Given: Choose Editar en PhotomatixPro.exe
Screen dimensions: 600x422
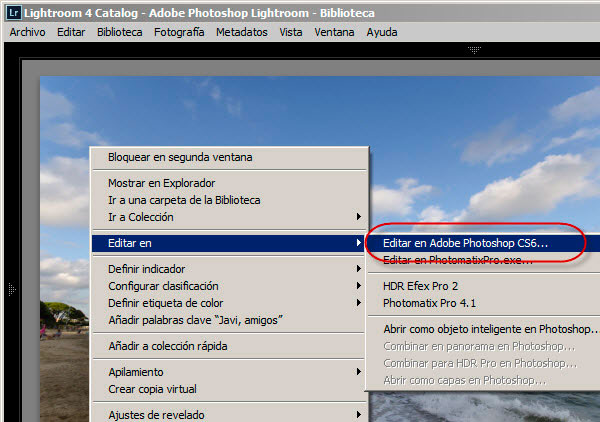Looking at the screenshot, I should 483,260.
